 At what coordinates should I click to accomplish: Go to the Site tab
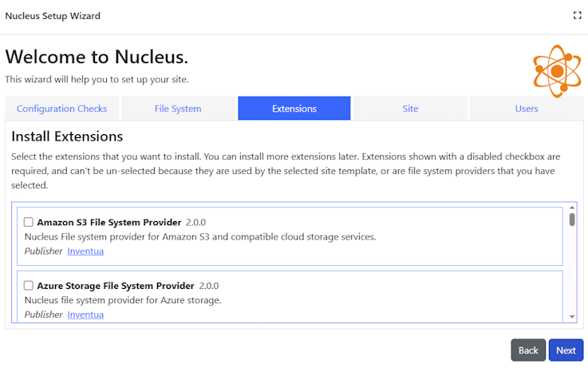410,109
